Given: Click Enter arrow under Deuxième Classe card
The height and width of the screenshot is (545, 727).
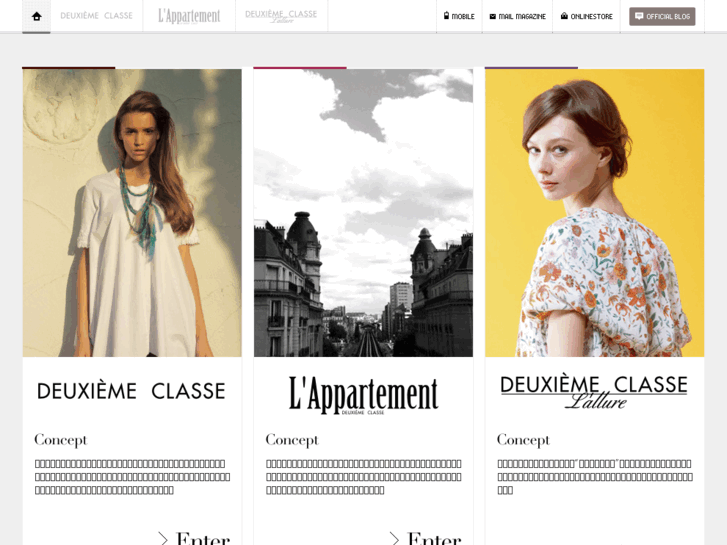Looking at the screenshot, I should point(162,539).
